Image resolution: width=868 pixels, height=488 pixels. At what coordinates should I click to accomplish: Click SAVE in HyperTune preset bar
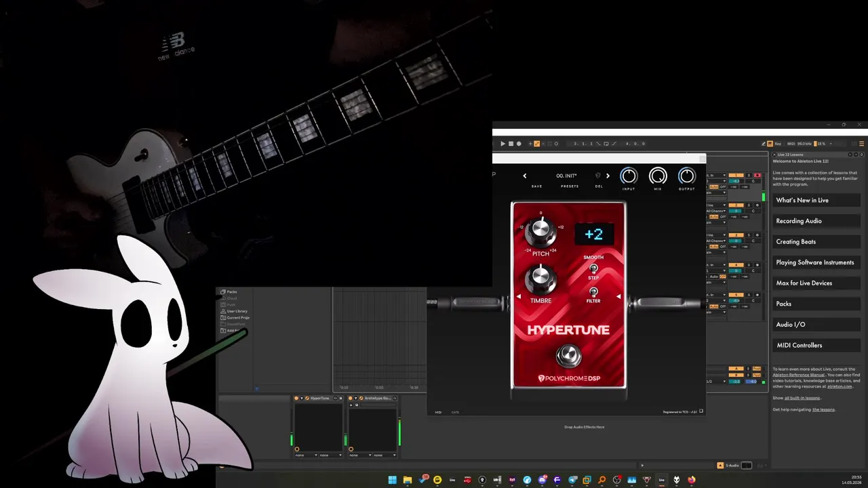536,186
